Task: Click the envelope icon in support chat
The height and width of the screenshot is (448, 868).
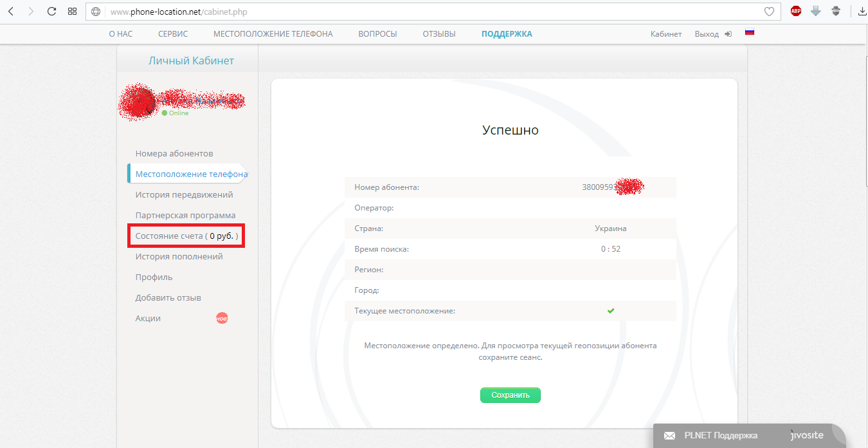Action: 669,436
